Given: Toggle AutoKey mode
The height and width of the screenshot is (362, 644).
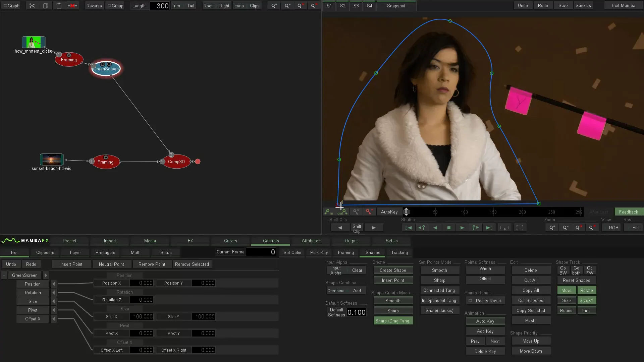Looking at the screenshot, I should tap(389, 212).
